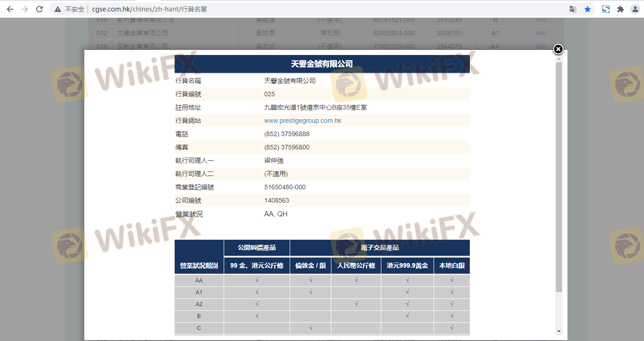Click scrollbar up arrow in popup
644x341 pixels.
(559, 59)
